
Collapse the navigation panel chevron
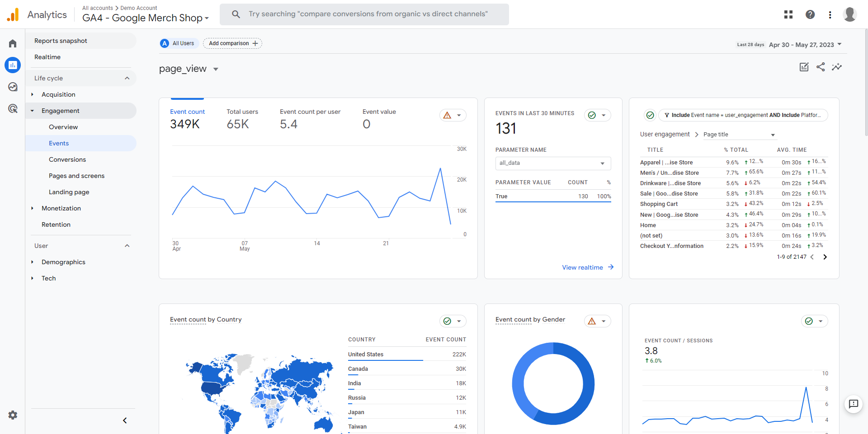125,420
